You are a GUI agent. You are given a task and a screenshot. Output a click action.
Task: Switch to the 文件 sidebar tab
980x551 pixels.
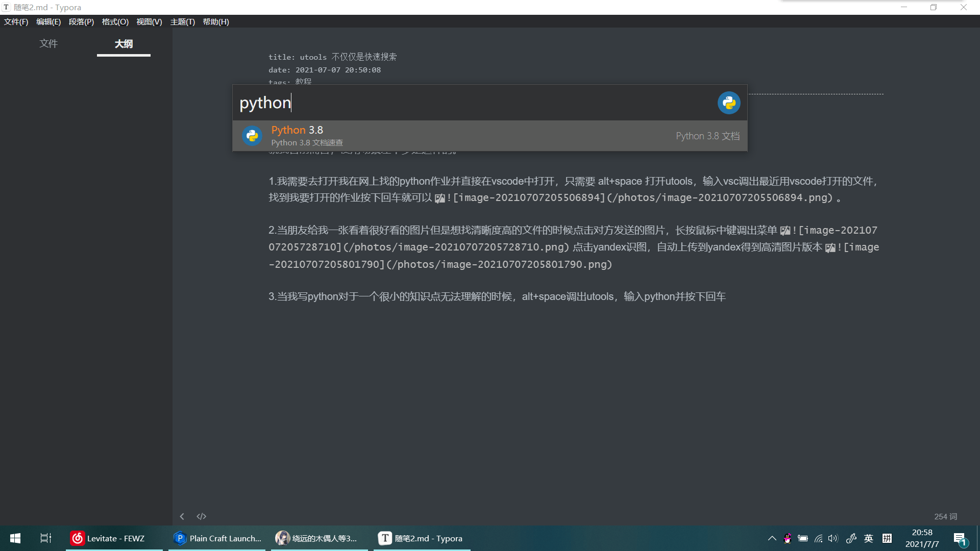click(48, 44)
